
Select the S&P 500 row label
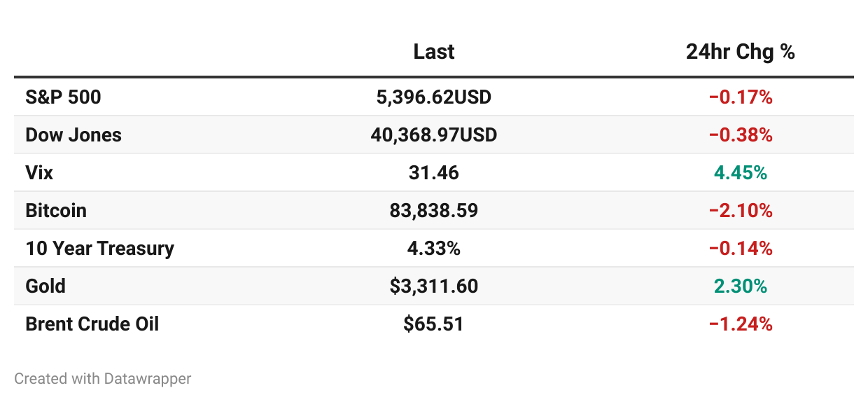(x=63, y=97)
